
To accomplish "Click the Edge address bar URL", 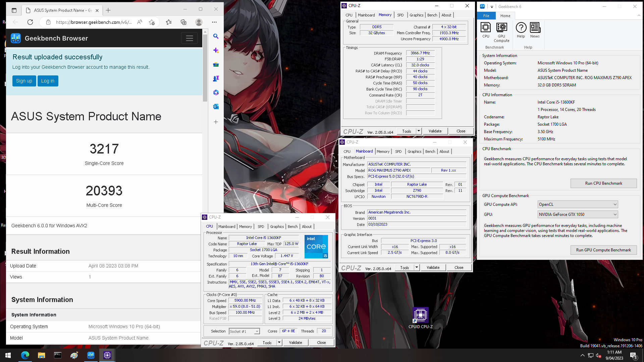I will click(94, 22).
